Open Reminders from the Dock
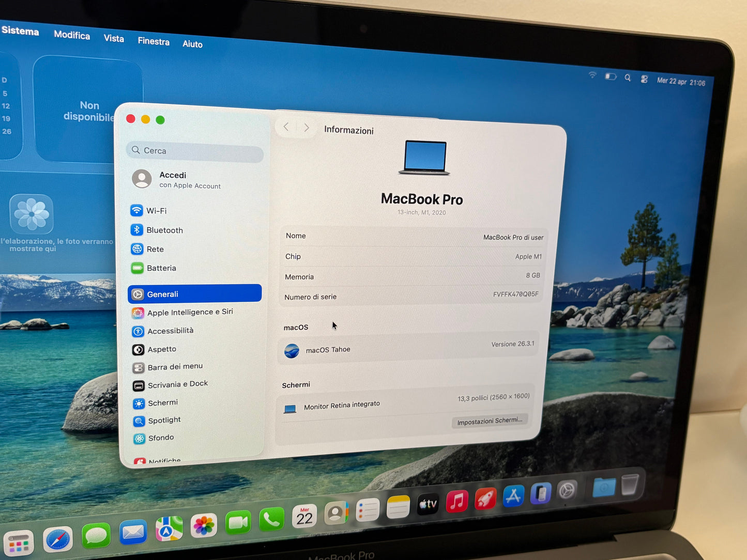The width and height of the screenshot is (747, 560). click(368, 510)
